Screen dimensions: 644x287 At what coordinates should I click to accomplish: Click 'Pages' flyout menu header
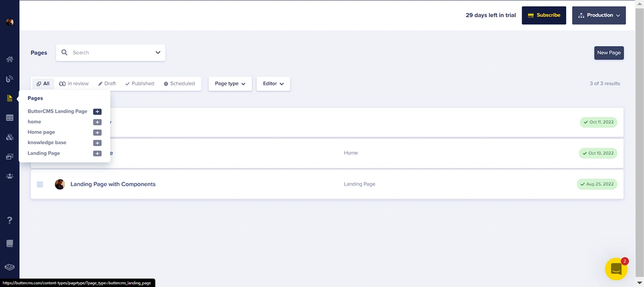click(x=35, y=98)
